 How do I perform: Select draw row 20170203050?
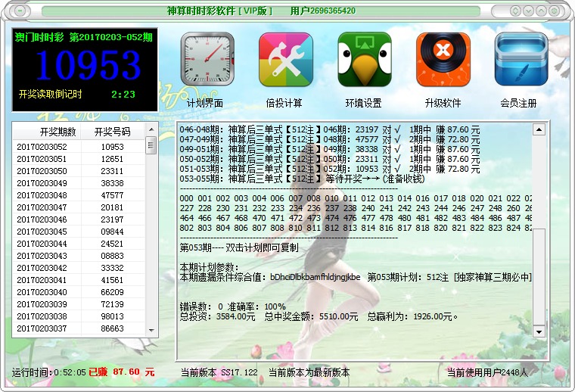pyautogui.click(x=79, y=171)
